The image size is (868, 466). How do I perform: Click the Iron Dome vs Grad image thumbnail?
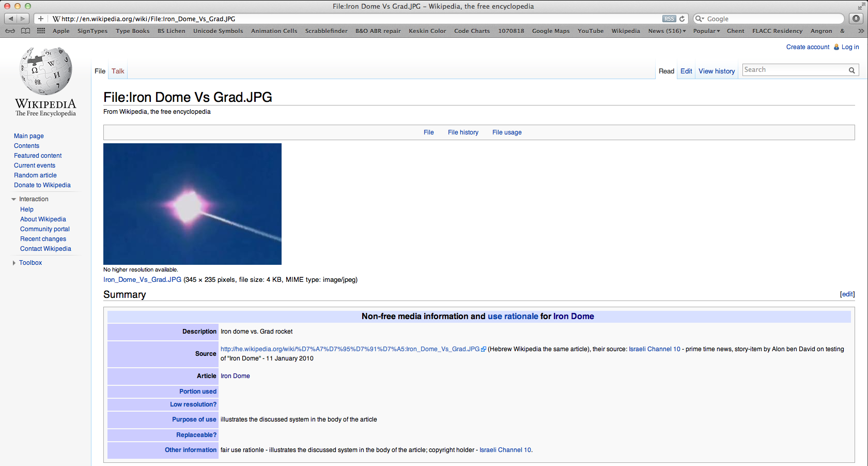[192, 204]
